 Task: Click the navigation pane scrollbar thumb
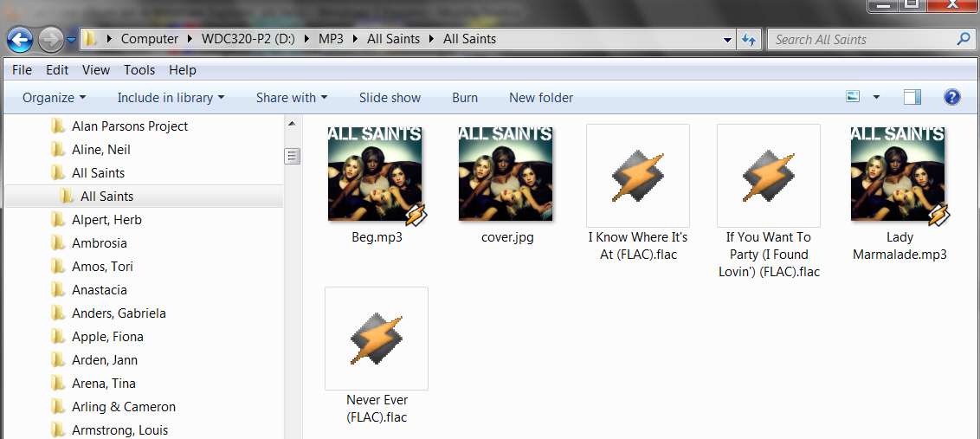coord(292,156)
